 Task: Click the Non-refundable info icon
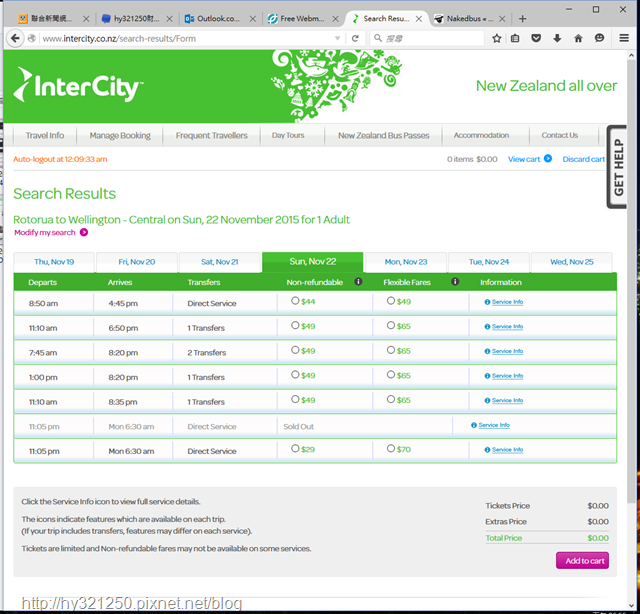point(358,282)
